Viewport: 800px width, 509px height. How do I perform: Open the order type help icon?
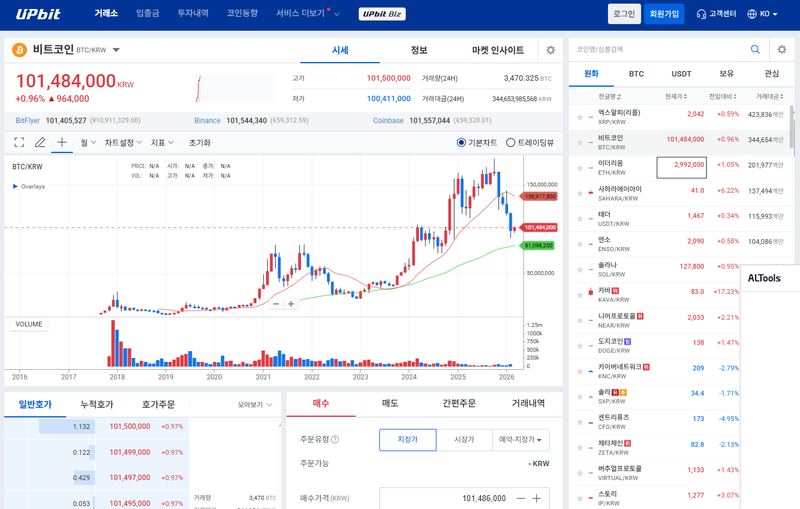tap(334, 440)
